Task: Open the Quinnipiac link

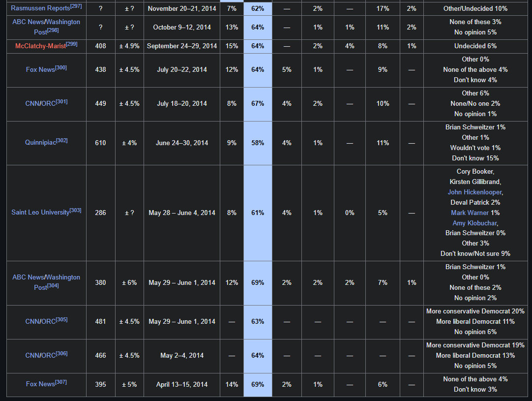Action: [40, 143]
